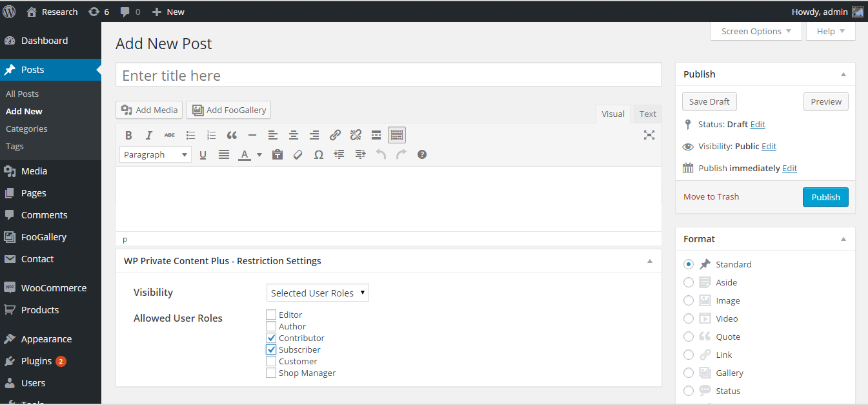Check the Author user role
The width and height of the screenshot is (868, 405).
[271, 326]
